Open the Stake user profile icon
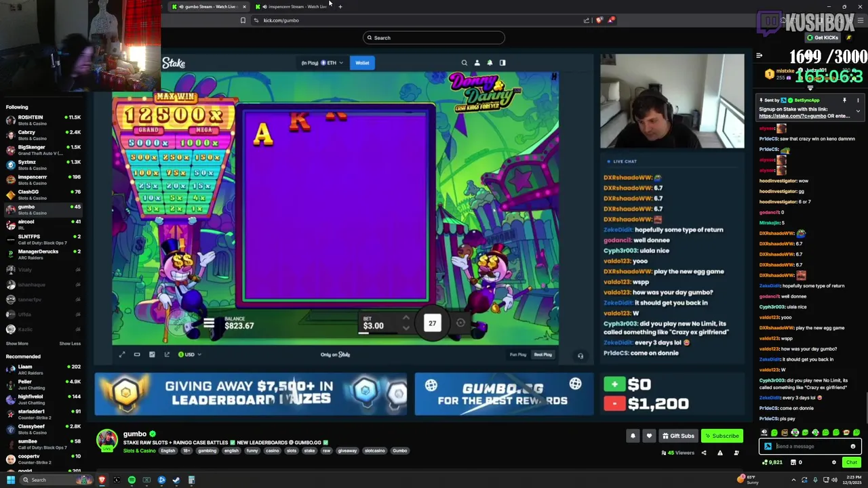868x488 pixels. pyautogui.click(x=477, y=62)
